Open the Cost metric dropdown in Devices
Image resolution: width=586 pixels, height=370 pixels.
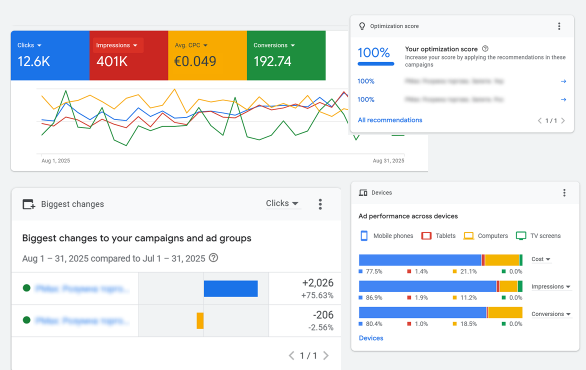click(x=541, y=259)
